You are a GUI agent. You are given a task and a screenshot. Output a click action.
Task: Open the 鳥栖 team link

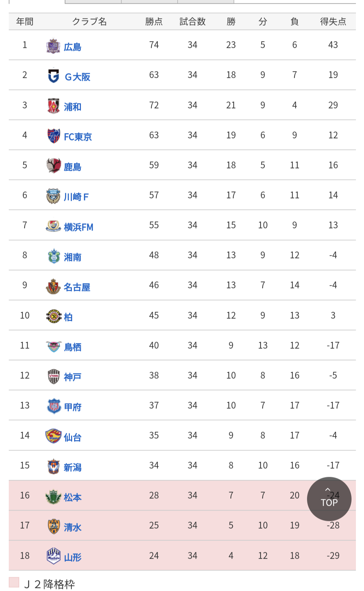[x=72, y=347]
